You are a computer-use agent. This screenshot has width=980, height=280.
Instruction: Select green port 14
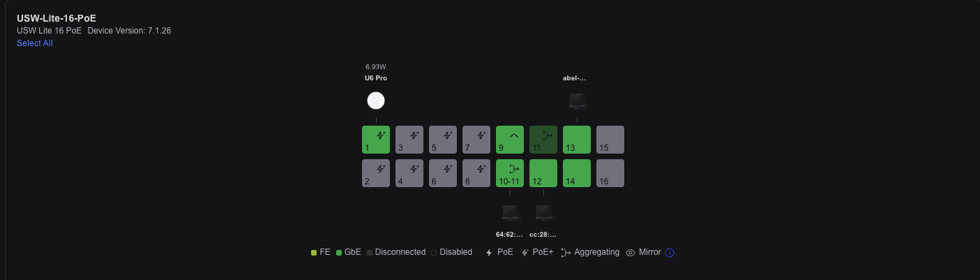click(577, 173)
